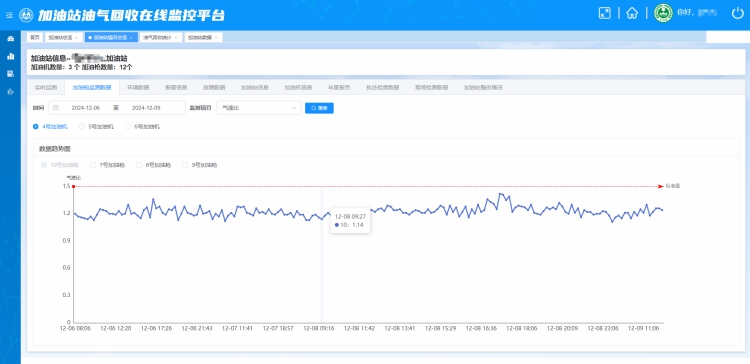Close the 加油站 page tab next to 首页
Screen dimensions: 750x364
click(76, 37)
